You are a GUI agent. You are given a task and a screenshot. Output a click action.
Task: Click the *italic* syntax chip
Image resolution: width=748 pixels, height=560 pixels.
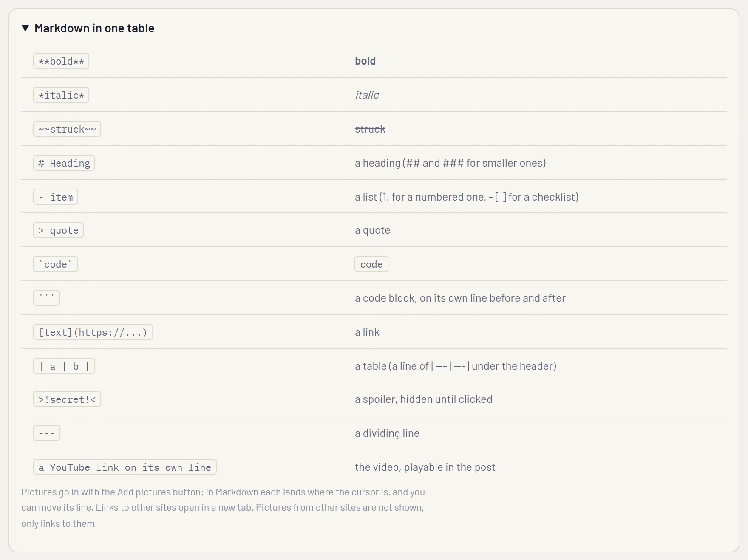click(61, 95)
